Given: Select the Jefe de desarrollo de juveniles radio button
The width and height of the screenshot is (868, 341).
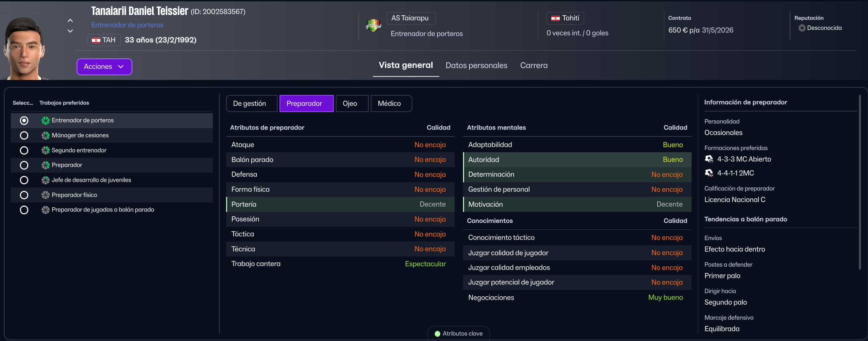Looking at the screenshot, I should tap(24, 180).
